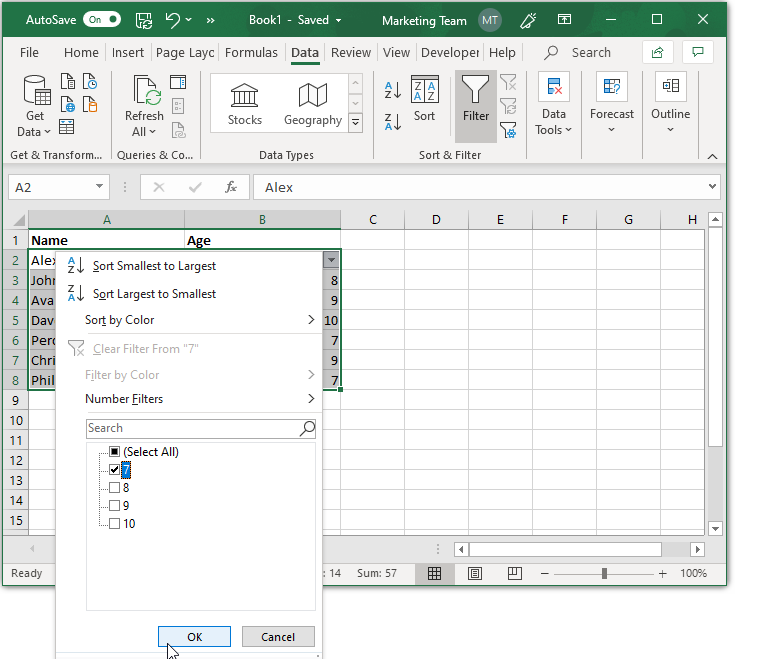Open the Comments icon button

[698, 52]
